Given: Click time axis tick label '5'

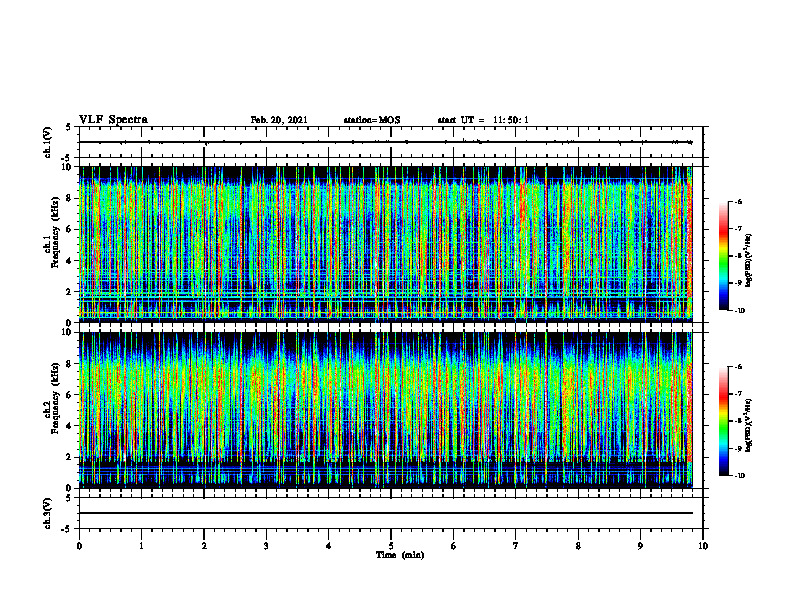Looking at the screenshot, I should click(391, 546).
